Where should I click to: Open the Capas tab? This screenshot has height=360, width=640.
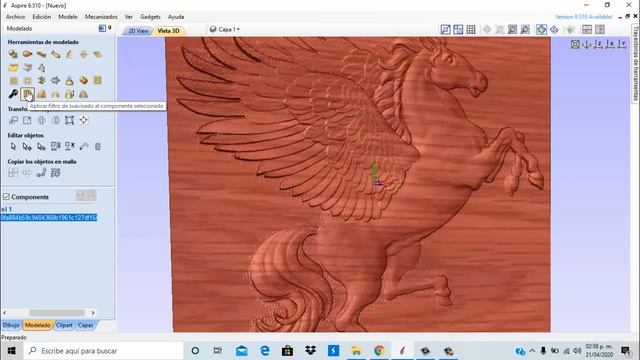(x=85, y=325)
